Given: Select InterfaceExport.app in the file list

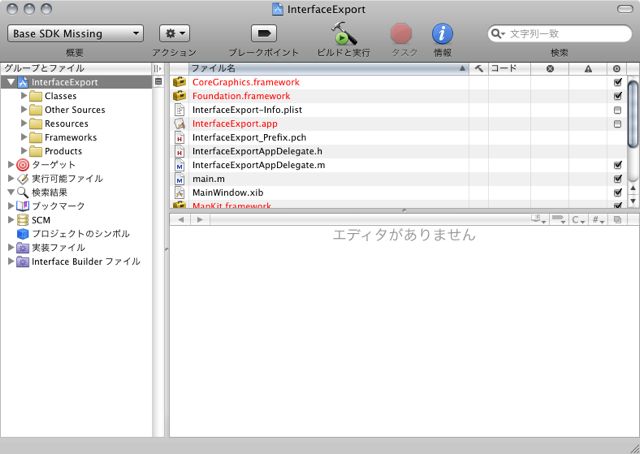Looking at the screenshot, I should pyautogui.click(x=235, y=124).
